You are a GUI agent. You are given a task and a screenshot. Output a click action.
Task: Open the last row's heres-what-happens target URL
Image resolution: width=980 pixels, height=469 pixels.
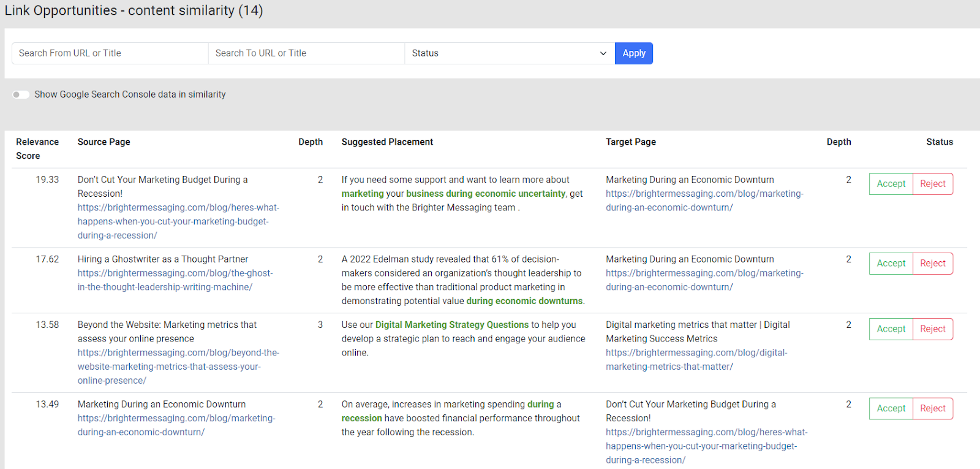pos(706,446)
